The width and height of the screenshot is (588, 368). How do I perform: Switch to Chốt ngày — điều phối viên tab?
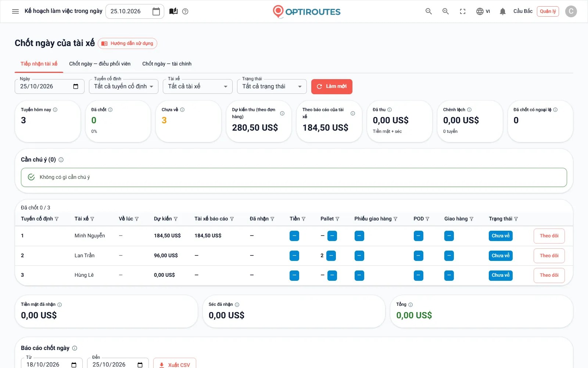click(100, 64)
